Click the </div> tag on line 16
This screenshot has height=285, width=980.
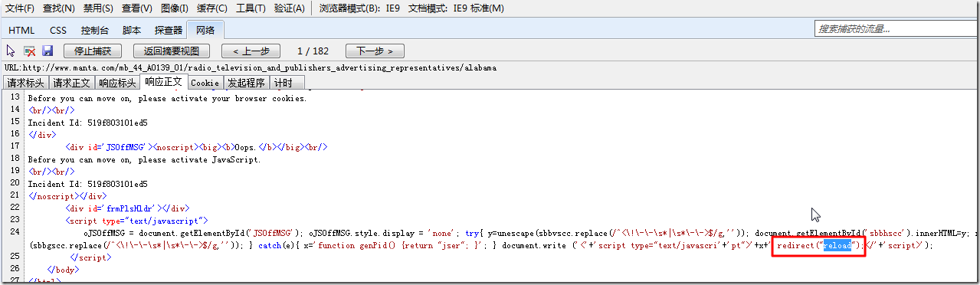41,135
